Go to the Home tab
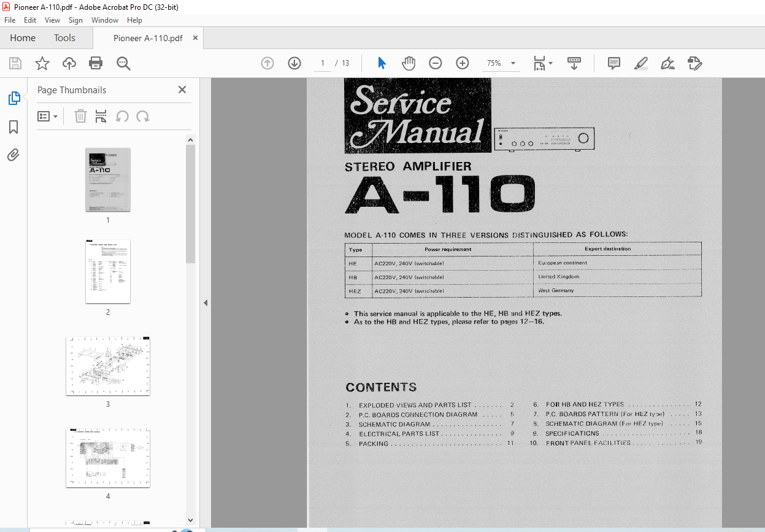 pyautogui.click(x=23, y=38)
